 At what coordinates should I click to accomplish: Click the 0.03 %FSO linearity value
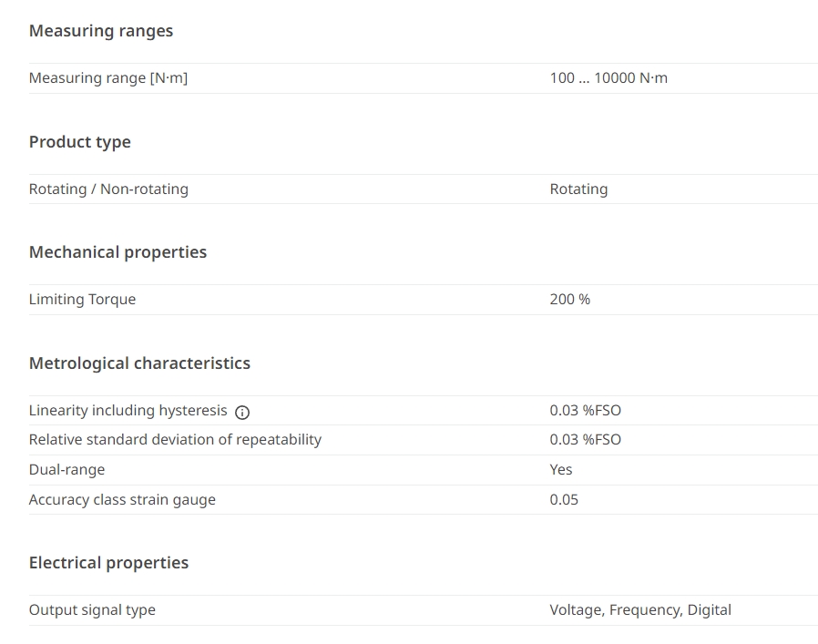pyautogui.click(x=586, y=410)
